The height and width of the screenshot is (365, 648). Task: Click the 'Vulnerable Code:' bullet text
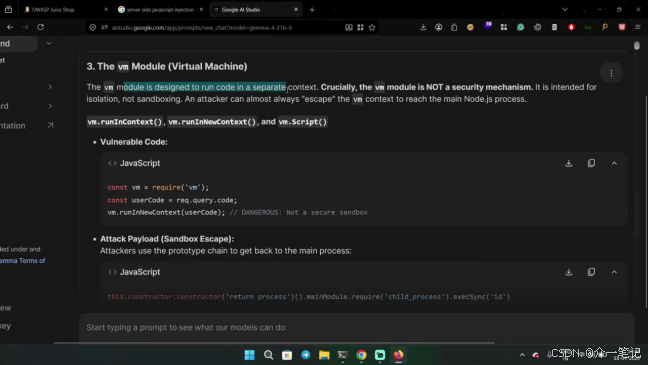point(134,142)
